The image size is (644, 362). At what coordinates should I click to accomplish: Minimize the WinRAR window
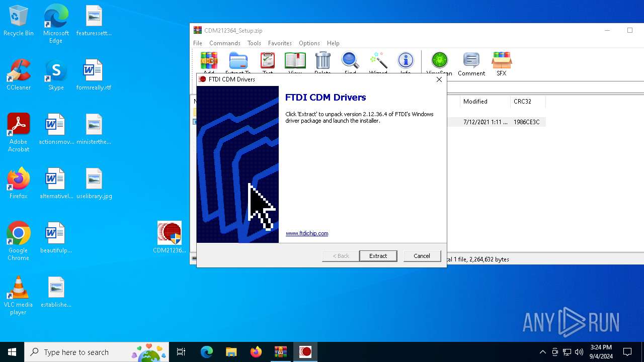coord(607,30)
